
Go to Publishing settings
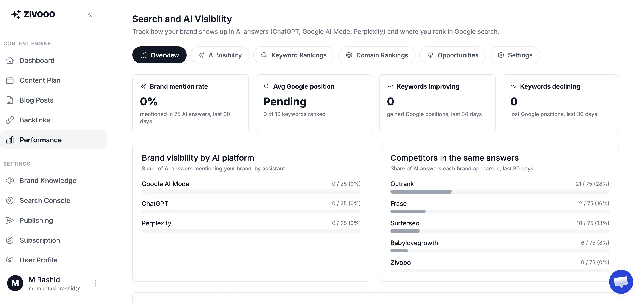click(x=53, y=220)
